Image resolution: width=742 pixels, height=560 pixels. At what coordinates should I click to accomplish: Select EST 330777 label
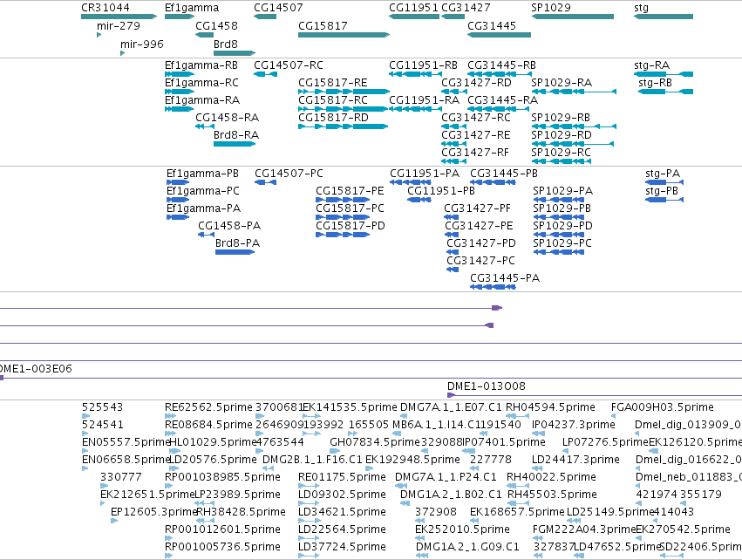tap(121, 476)
